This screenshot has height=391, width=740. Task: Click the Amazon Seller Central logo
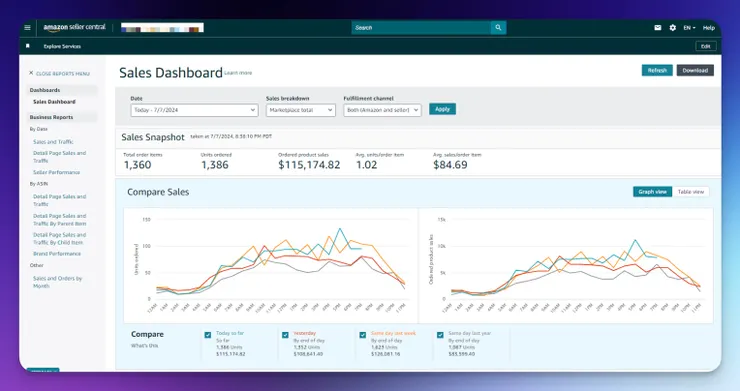[x=75, y=27]
